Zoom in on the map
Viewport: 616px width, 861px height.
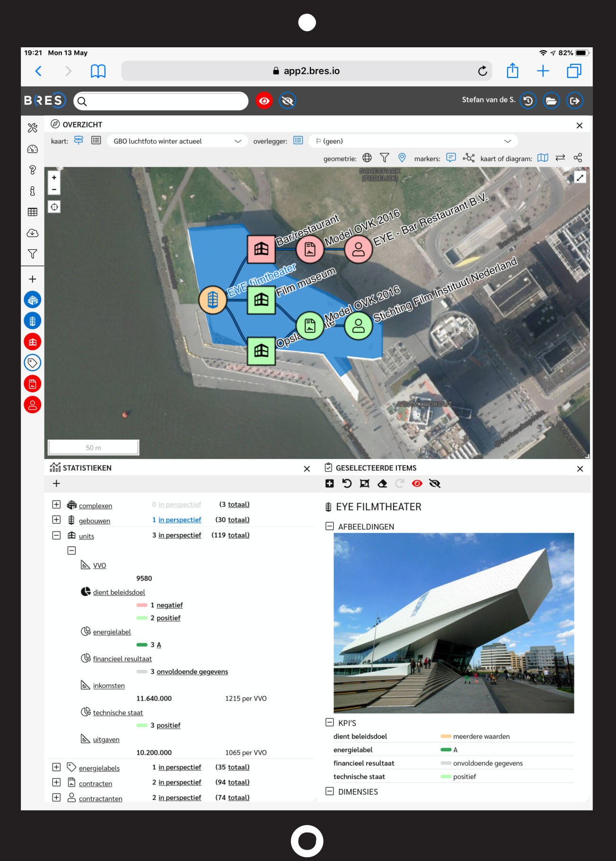tap(54, 178)
